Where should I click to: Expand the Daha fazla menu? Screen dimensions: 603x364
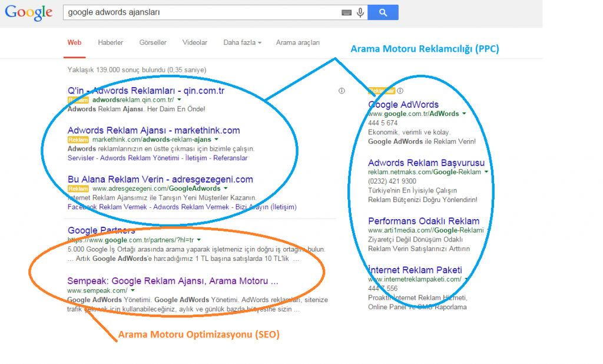tap(242, 42)
